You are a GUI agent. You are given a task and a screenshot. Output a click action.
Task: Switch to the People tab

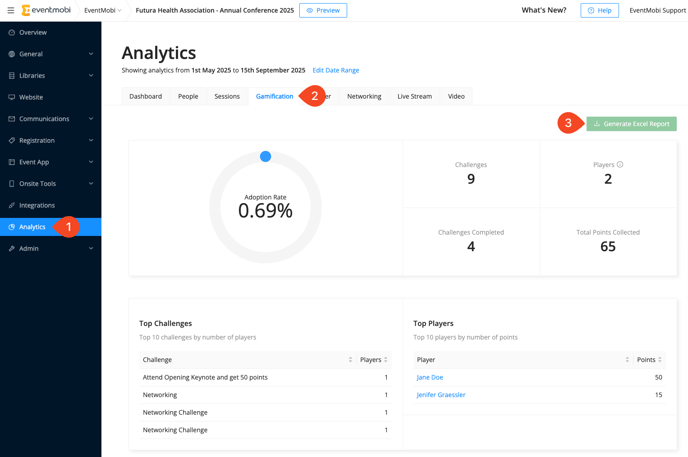tap(188, 96)
